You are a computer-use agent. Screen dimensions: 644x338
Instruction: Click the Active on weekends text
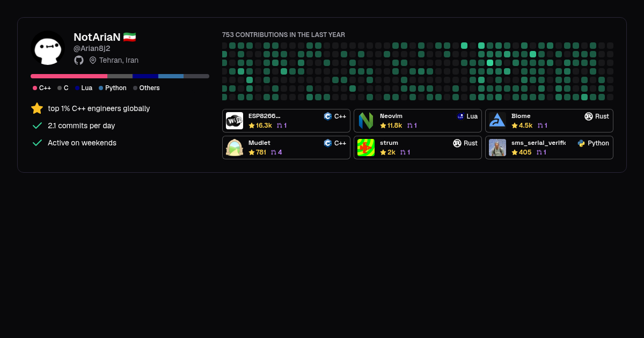click(82, 143)
